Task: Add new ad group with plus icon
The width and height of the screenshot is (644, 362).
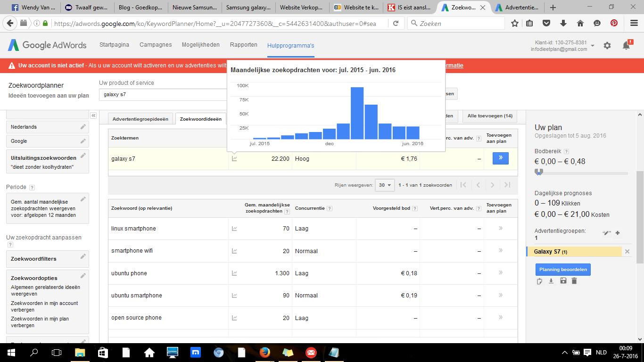Action: pos(618,233)
